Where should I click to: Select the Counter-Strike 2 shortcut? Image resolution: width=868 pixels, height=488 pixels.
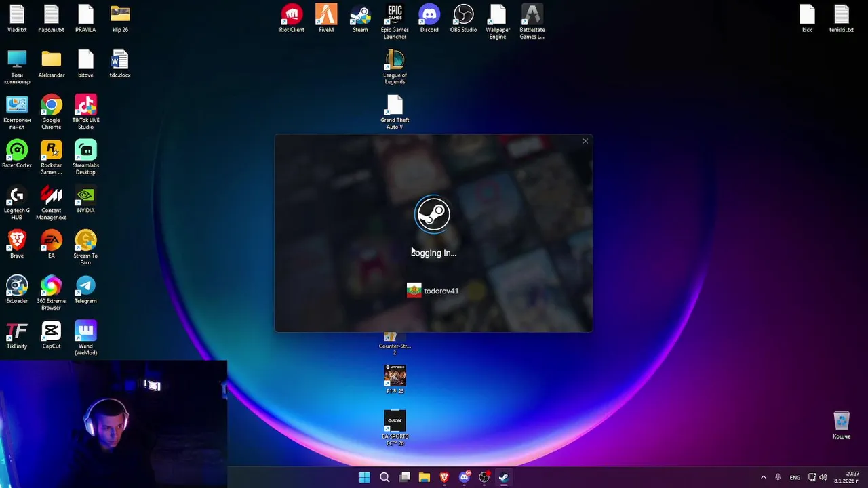tap(395, 344)
